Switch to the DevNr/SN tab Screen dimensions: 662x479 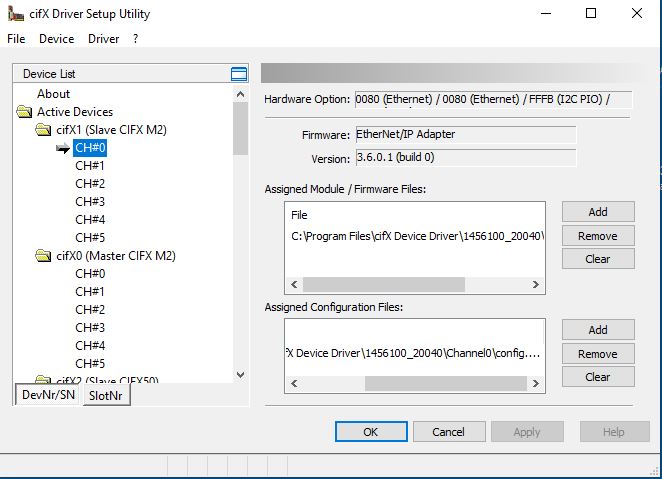pyautogui.click(x=48, y=395)
